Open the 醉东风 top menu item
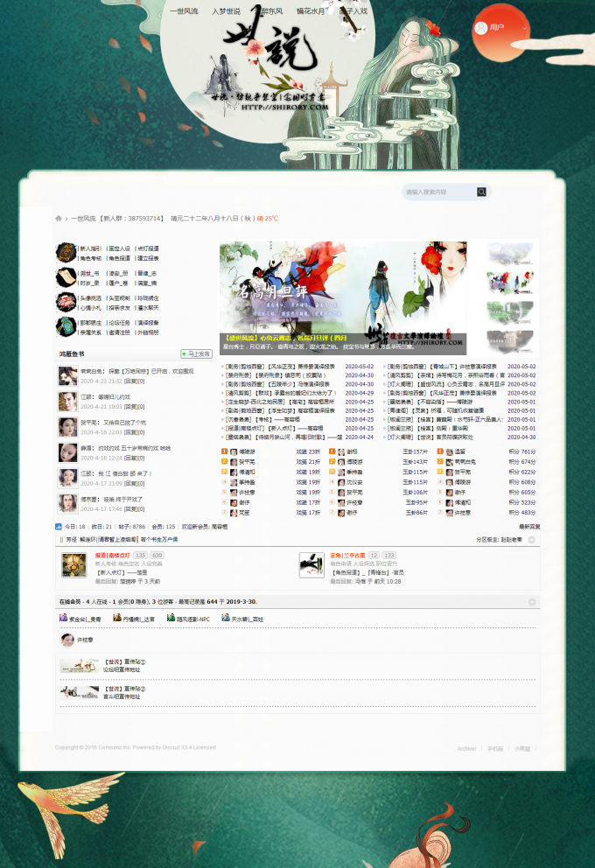 point(270,11)
